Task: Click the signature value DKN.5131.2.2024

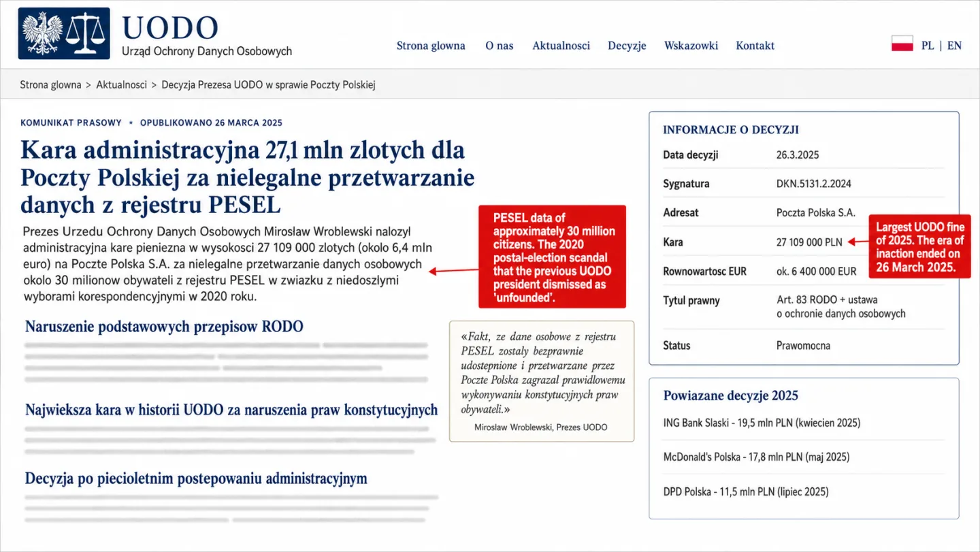Action: (x=814, y=184)
